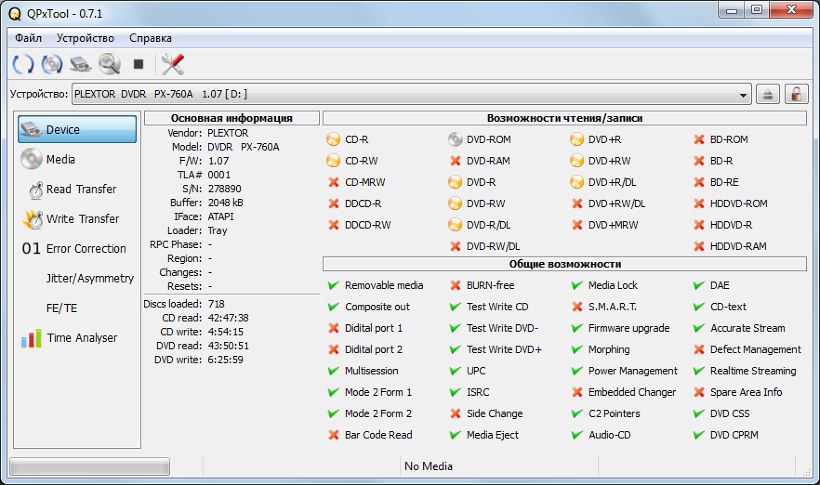Select the Device sidebar page
Image resolution: width=820 pixels, height=485 pixels.
pyautogui.click(x=77, y=129)
